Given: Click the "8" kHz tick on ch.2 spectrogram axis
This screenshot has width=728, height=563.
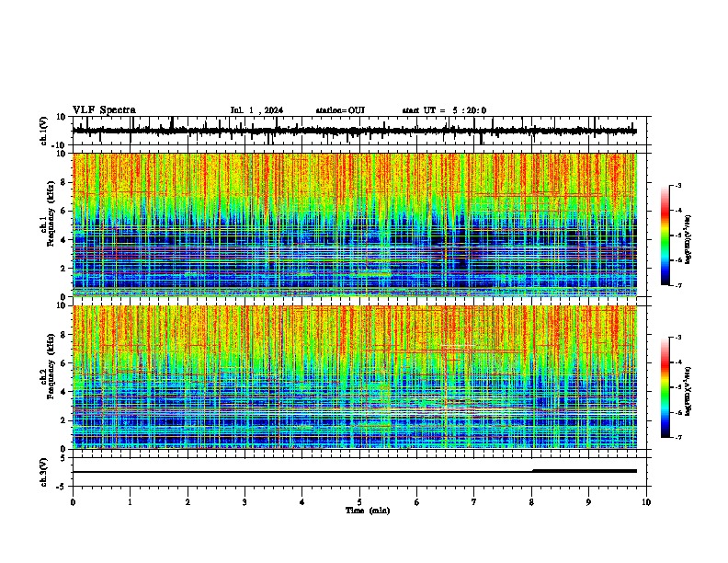Looking at the screenshot, I should 63,335.
